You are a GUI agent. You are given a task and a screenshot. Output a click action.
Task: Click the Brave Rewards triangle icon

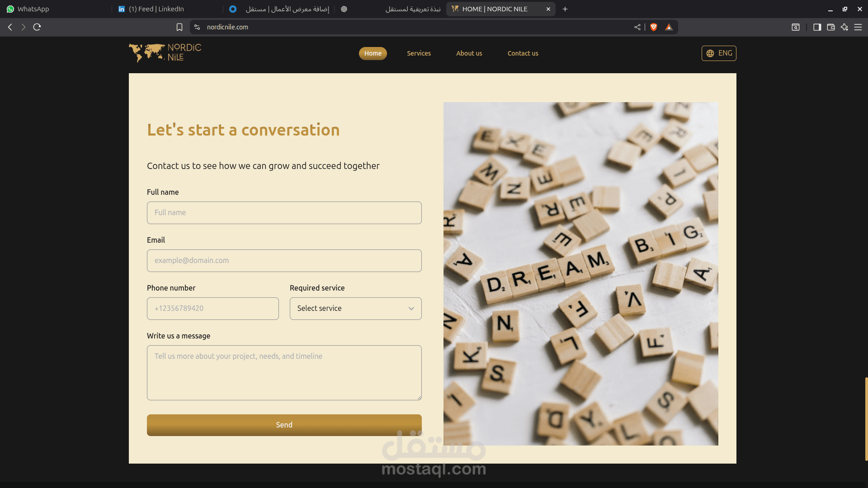(669, 27)
